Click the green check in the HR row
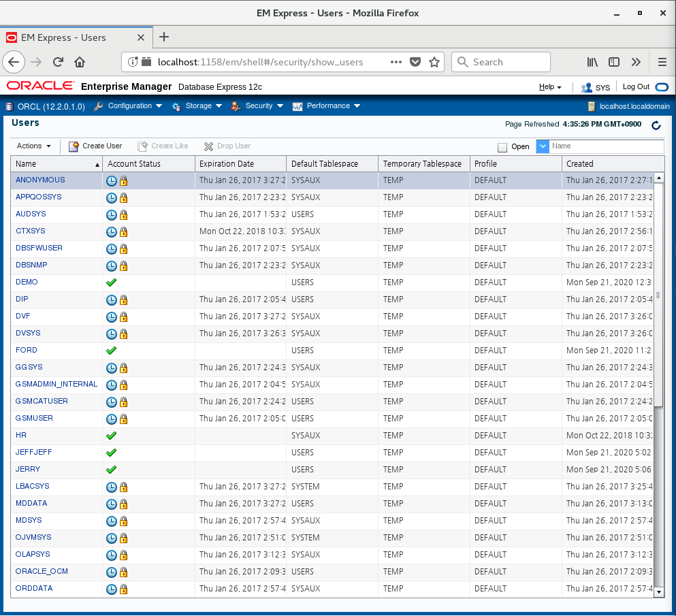This screenshot has width=676, height=616. [111, 436]
